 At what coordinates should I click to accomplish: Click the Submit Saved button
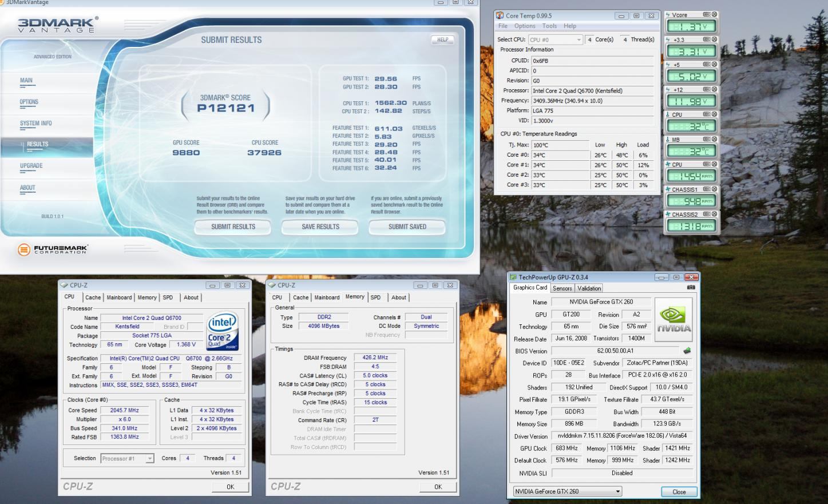point(407,227)
